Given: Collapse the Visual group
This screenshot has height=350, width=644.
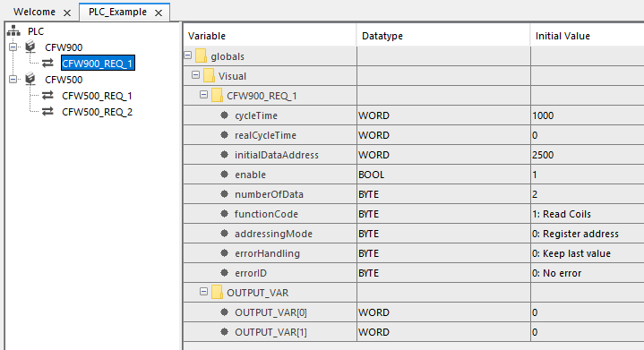Looking at the screenshot, I should (195, 74).
